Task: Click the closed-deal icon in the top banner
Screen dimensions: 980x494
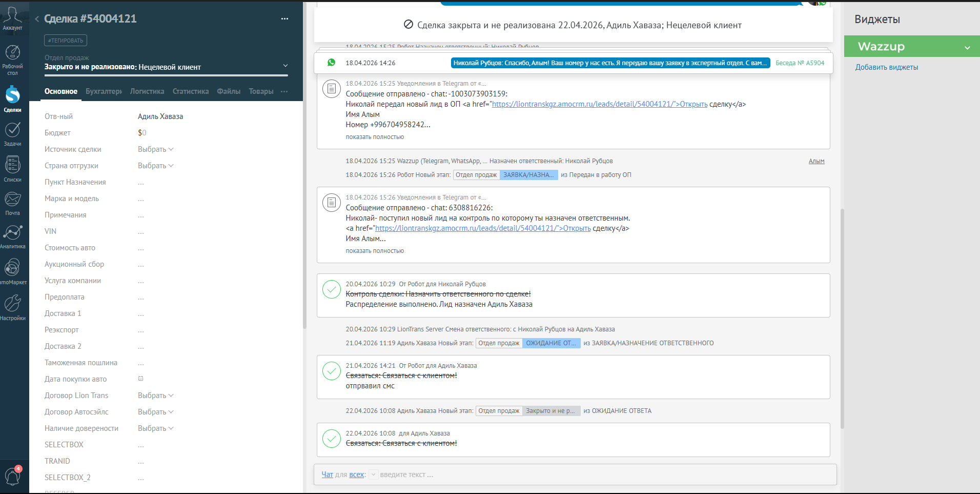Action: click(x=409, y=25)
